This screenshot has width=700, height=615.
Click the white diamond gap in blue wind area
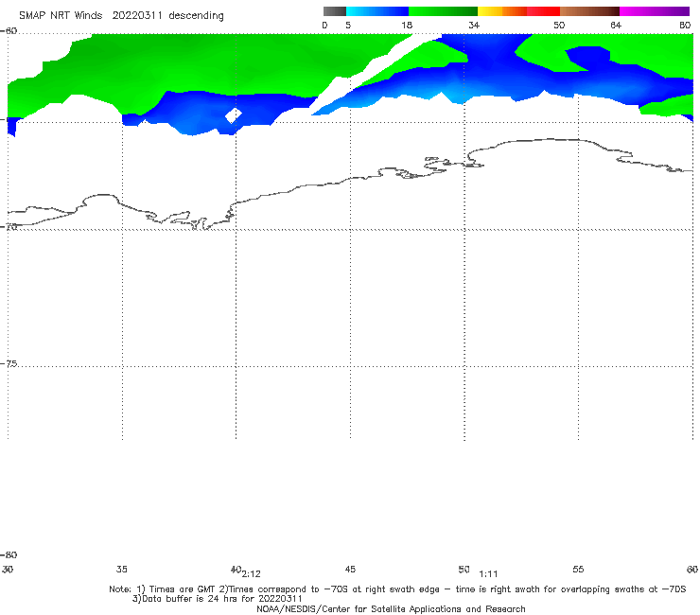[234, 115]
